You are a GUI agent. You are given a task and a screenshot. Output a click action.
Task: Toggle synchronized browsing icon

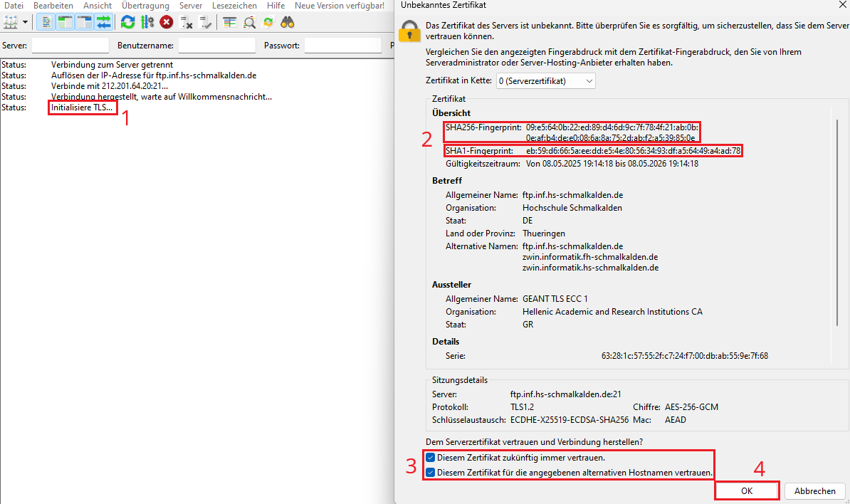(268, 22)
